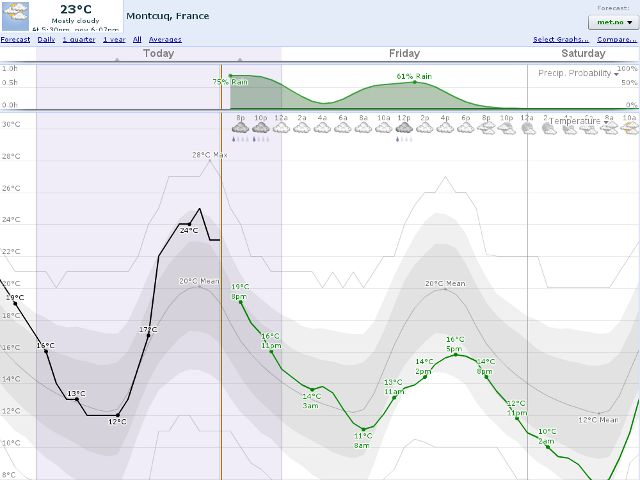Click the 75% Rain point on graph

tap(231, 75)
